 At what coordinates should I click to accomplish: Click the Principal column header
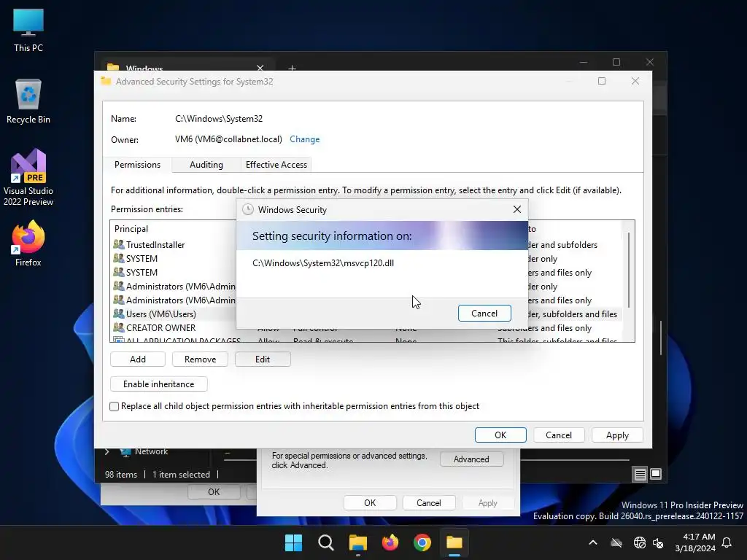[131, 229]
